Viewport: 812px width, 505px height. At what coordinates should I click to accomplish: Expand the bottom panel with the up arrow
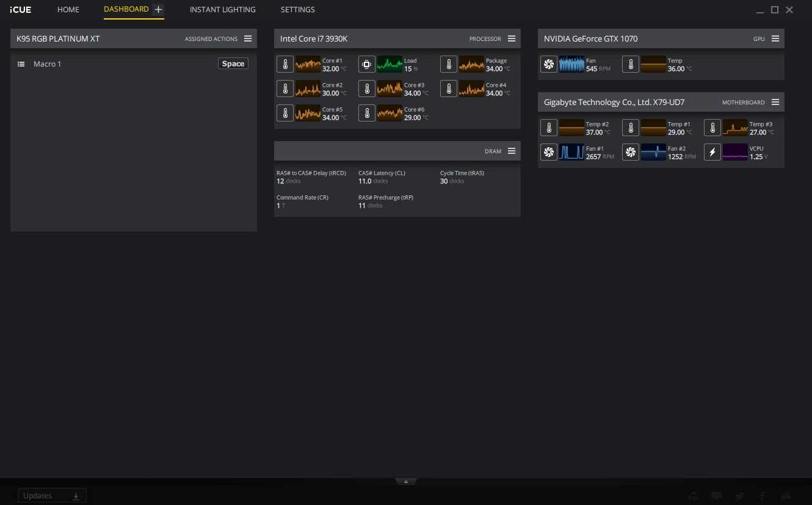406,481
